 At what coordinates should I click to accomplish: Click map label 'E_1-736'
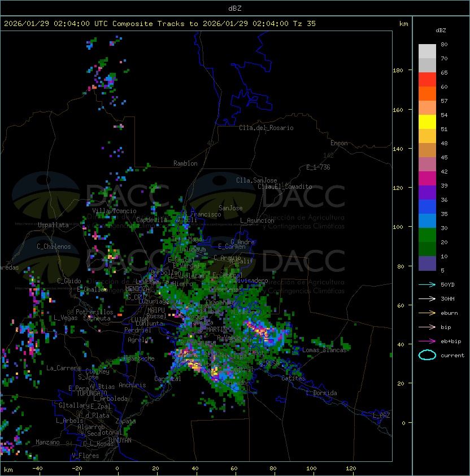pos(318,167)
